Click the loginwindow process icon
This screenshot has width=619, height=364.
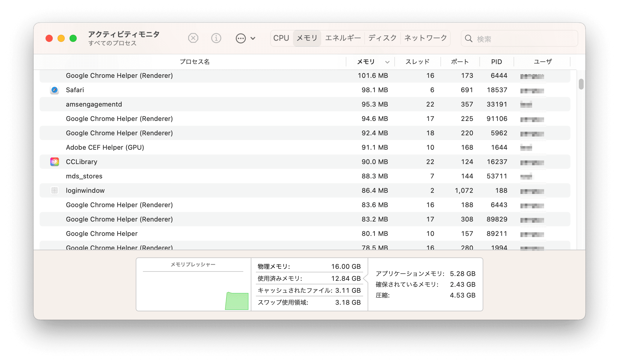[x=55, y=190]
